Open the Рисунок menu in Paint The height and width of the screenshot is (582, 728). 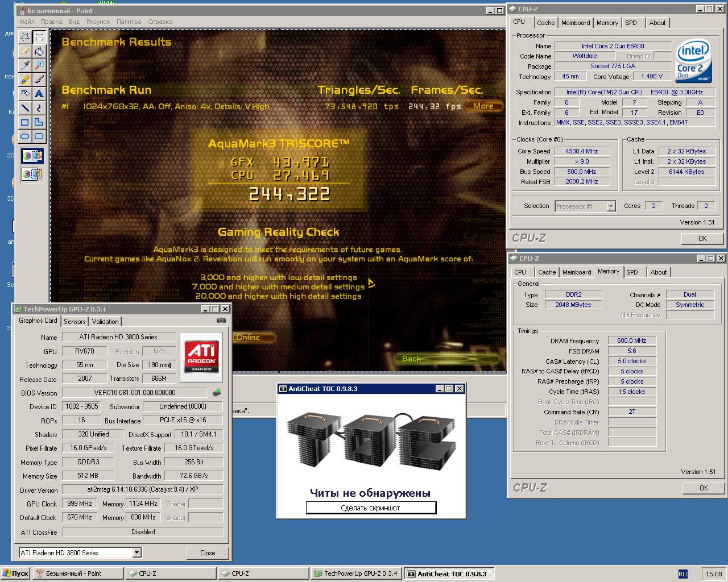pos(98,22)
